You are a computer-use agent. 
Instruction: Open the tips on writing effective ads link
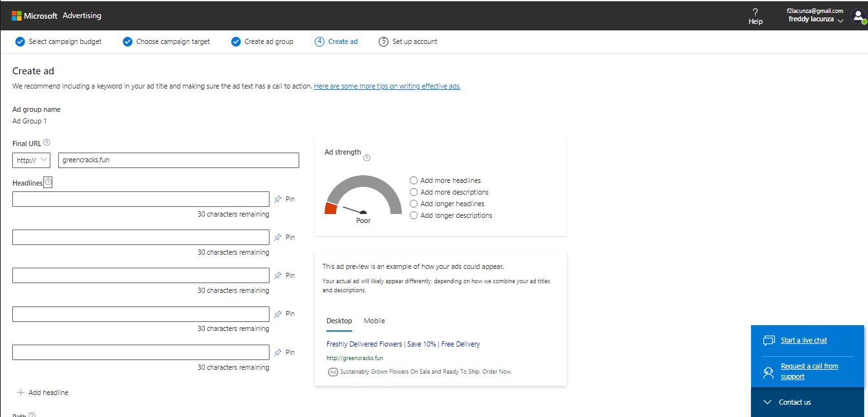coord(387,86)
